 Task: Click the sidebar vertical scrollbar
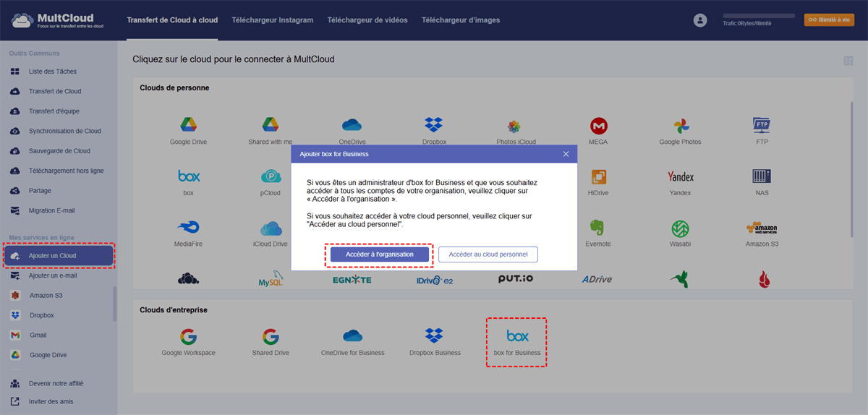pyautogui.click(x=114, y=304)
